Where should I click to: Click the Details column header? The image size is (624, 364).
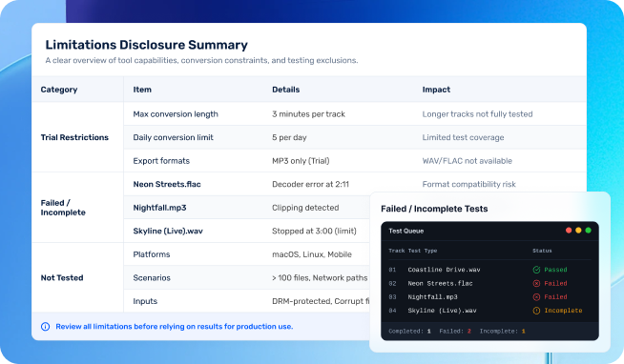[285, 90]
